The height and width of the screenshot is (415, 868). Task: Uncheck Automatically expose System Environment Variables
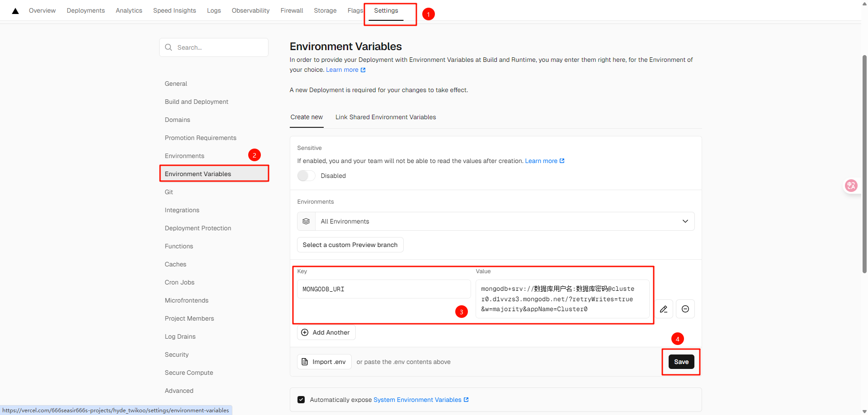coord(301,400)
